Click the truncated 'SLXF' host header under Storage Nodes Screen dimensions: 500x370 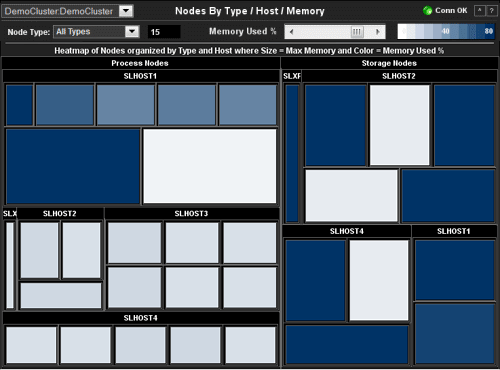[x=292, y=76]
